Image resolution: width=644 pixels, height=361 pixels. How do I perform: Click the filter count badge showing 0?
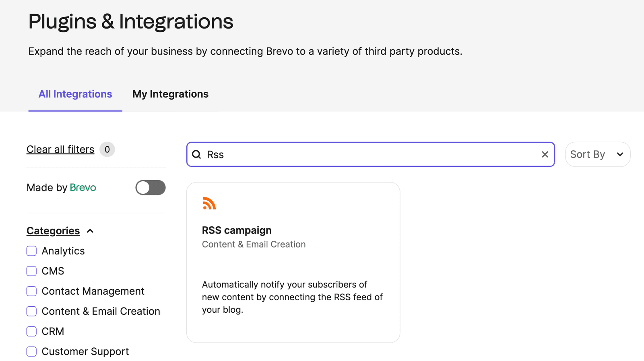[x=107, y=150]
